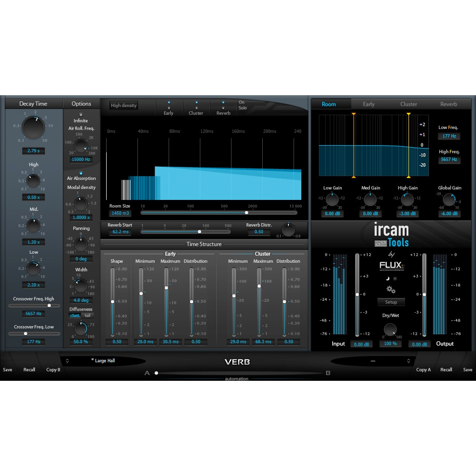Click the High Freq 5657 Hz field
Image resolution: width=476 pixels, height=476 pixels.
(449, 159)
